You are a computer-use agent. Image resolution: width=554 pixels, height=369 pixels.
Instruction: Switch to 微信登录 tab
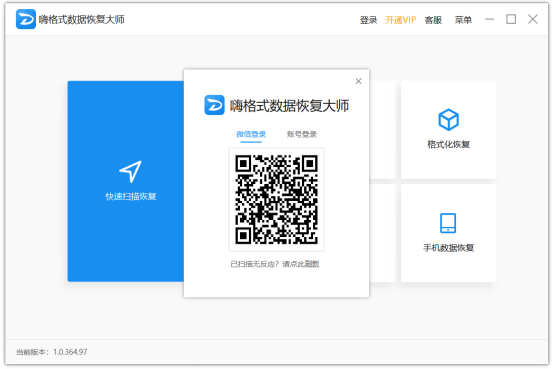[251, 134]
